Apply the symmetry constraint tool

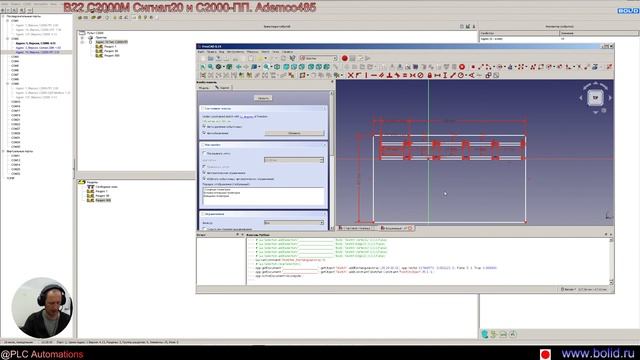pyautogui.click(x=413, y=76)
